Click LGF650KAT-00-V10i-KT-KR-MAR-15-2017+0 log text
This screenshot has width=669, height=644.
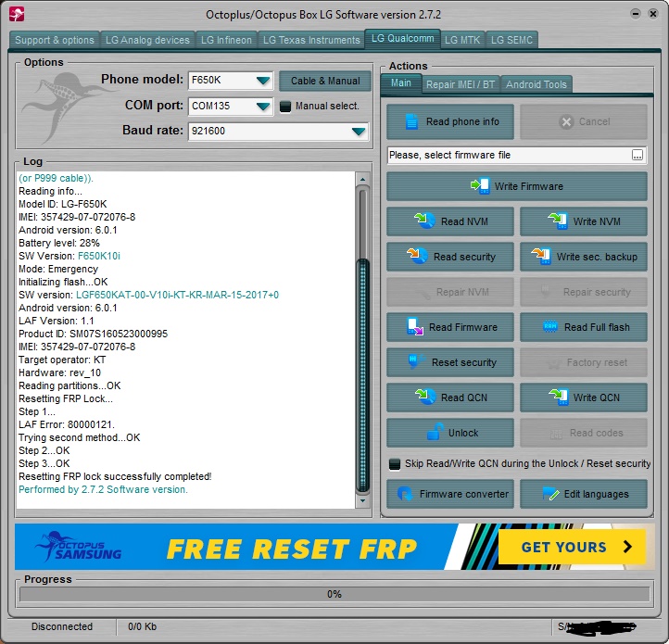tap(177, 295)
